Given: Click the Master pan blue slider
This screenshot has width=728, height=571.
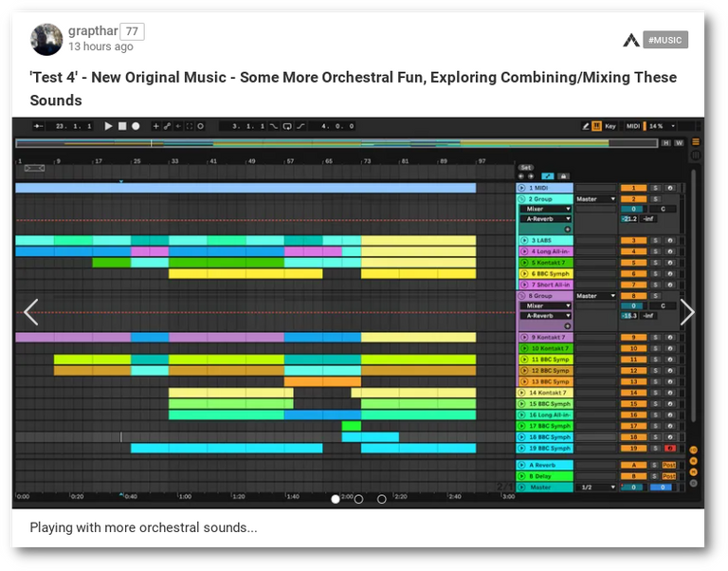Looking at the screenshot, I should click(663, 488).
